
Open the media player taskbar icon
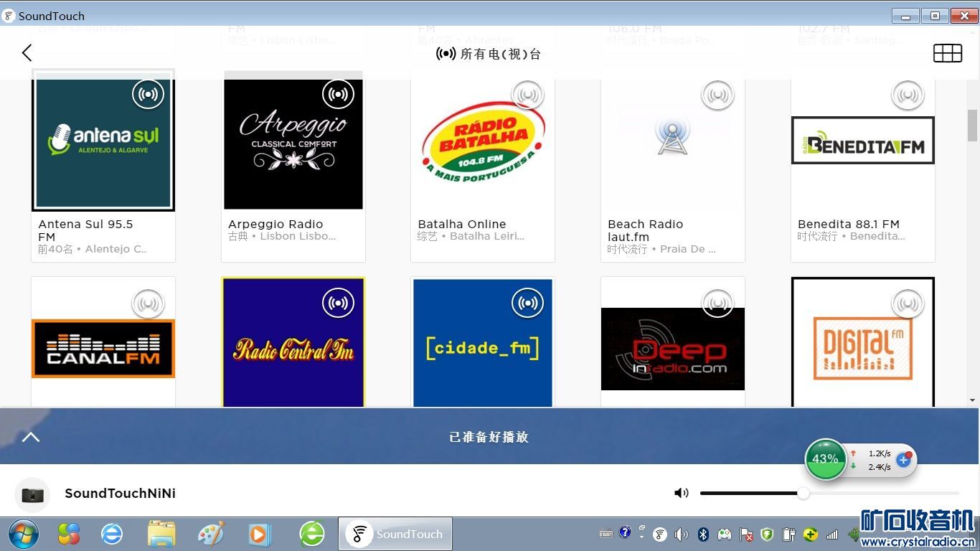[260, 534]
